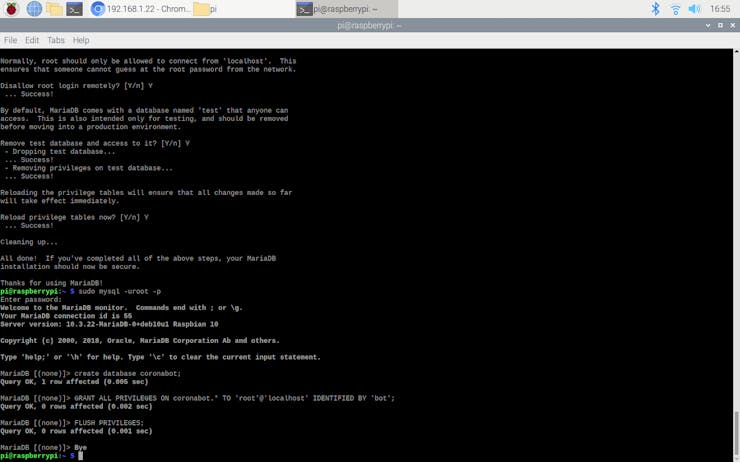
Task: Click the 'Cleaning up...' line
Action: [29, 242]
